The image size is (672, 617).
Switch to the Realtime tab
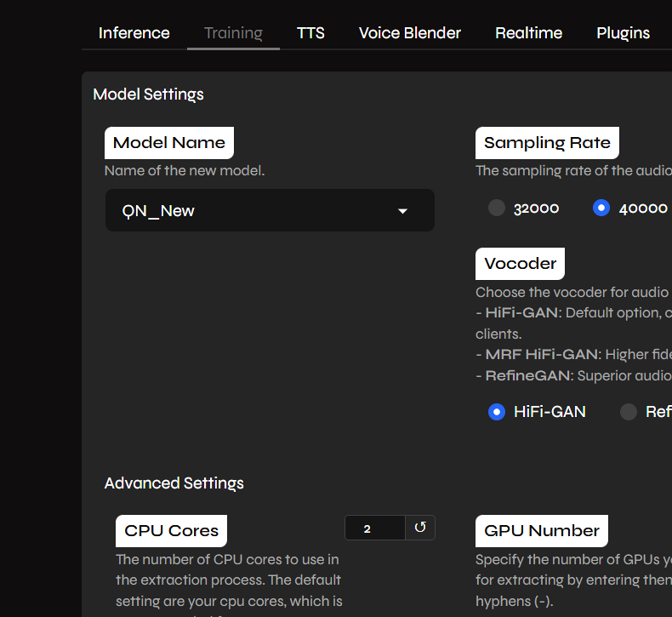coord(528,33)
